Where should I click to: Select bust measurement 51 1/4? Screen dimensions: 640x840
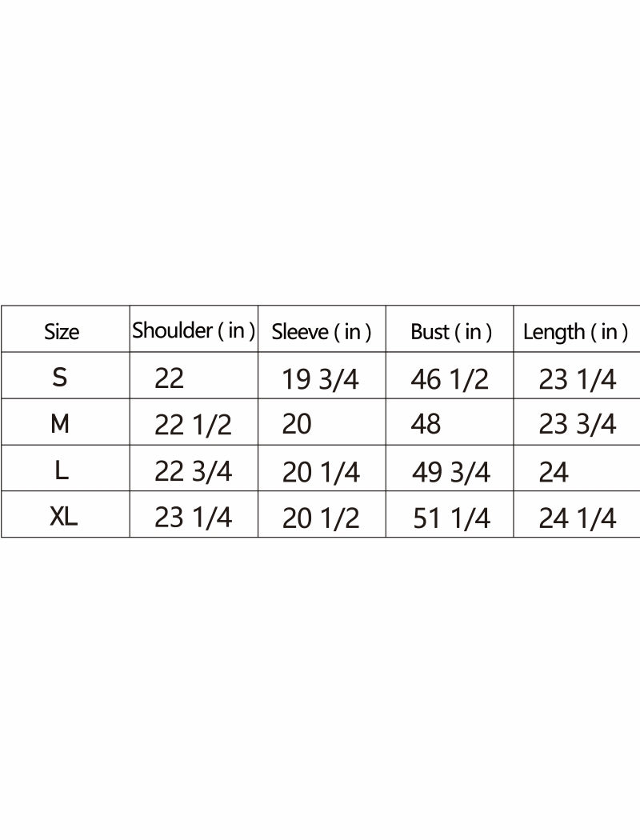click(x=450, y=519)
